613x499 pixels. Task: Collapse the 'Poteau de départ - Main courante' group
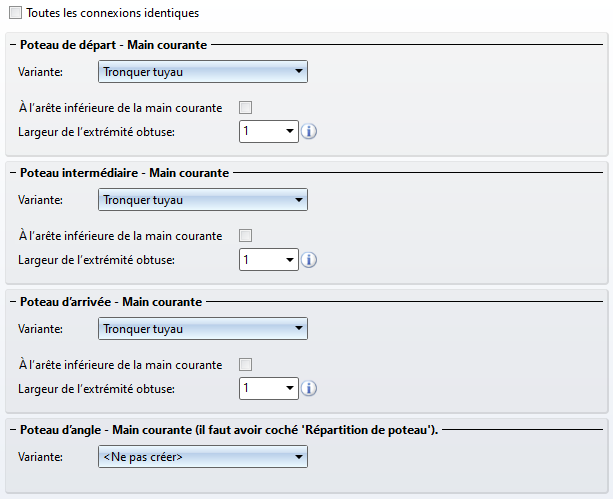click(13, 45)
